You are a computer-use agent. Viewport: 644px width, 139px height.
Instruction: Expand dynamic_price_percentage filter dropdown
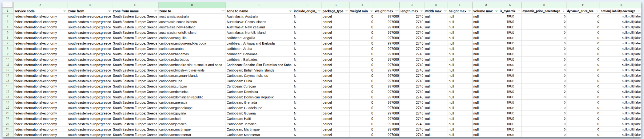563,11
